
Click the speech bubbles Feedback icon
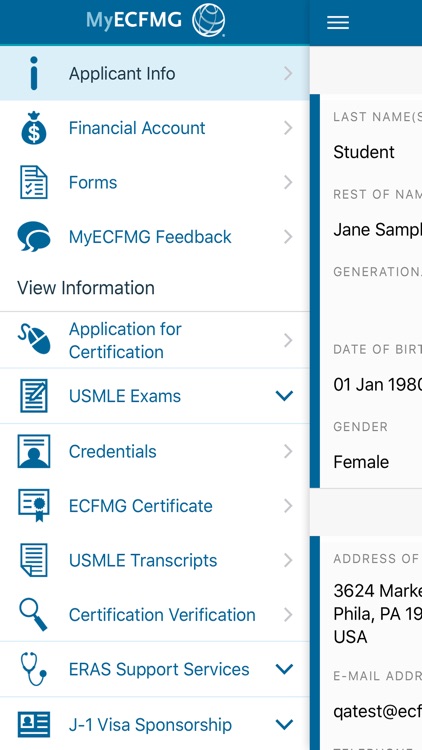(x=33, y=237)
